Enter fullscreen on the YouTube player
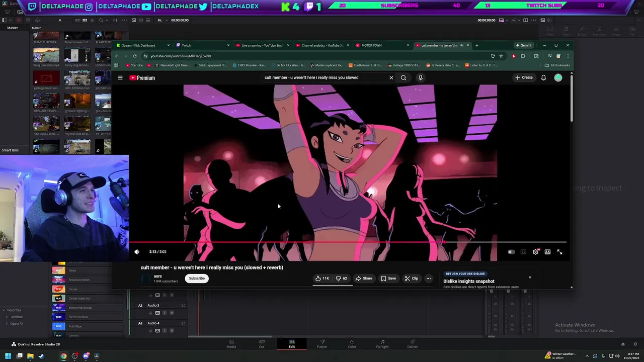Image resolution: width=644 pixels, height=362 pixels. (x=559, y=252)
